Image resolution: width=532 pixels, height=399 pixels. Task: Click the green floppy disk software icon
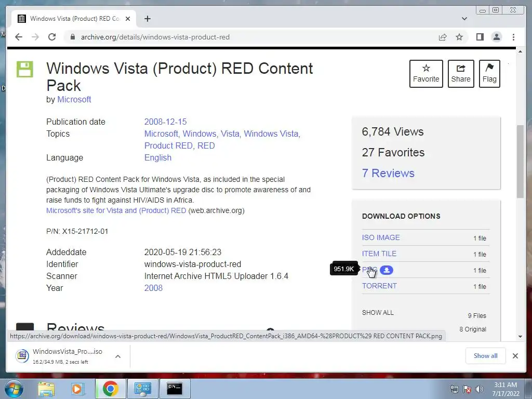coord(25,69)
